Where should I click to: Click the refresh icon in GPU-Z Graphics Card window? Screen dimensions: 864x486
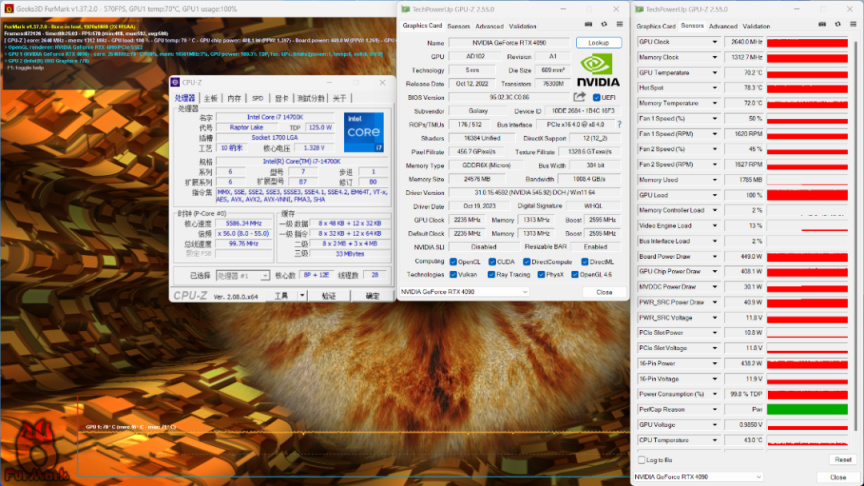coord(604,24)
